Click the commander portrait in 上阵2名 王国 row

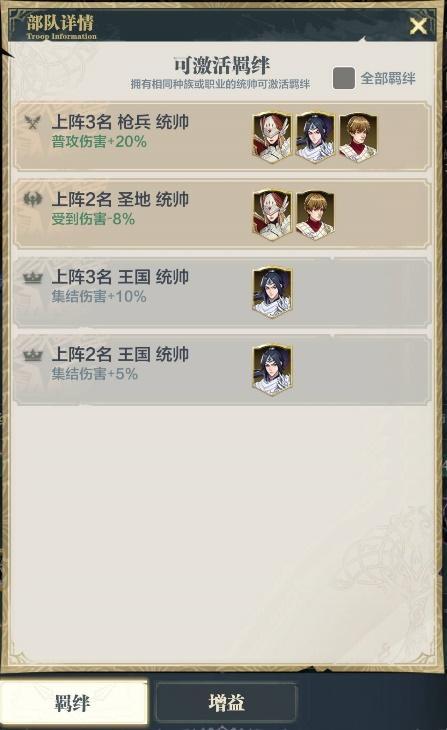272,370
